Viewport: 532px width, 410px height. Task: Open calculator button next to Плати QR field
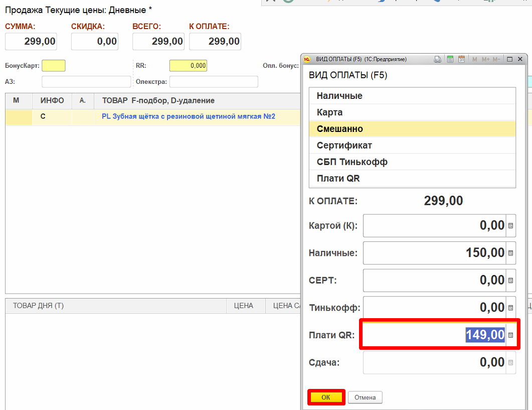pos(511,335)
